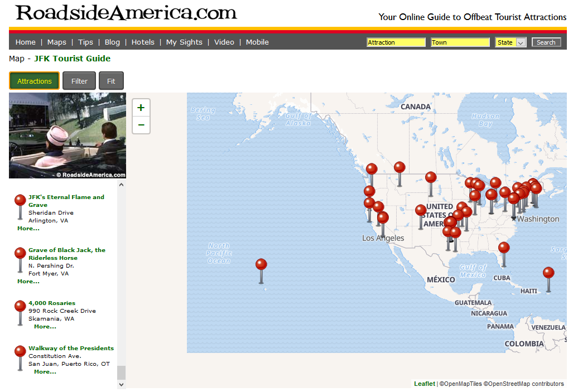The width and height of the screenshot is (573, 392).
Task: Open the State dropdown
Action: [x=511, y=42]
